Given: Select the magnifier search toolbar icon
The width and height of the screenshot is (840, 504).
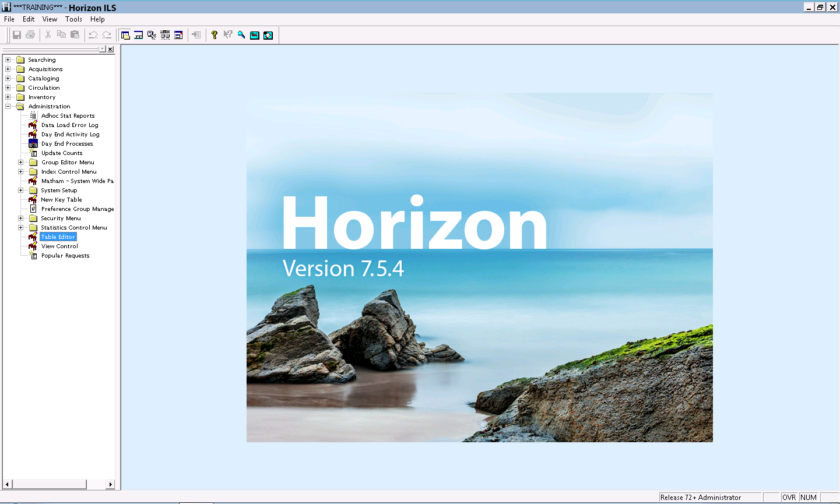Looking at the screenshot, I should click(x=241, y=35).
